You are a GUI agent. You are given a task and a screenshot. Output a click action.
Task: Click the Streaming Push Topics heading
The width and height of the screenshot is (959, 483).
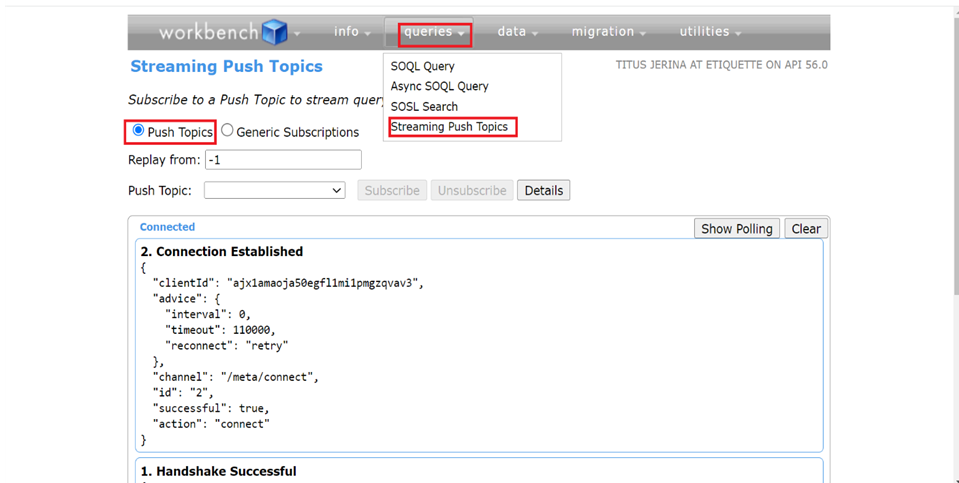click(x=226, y=67)
